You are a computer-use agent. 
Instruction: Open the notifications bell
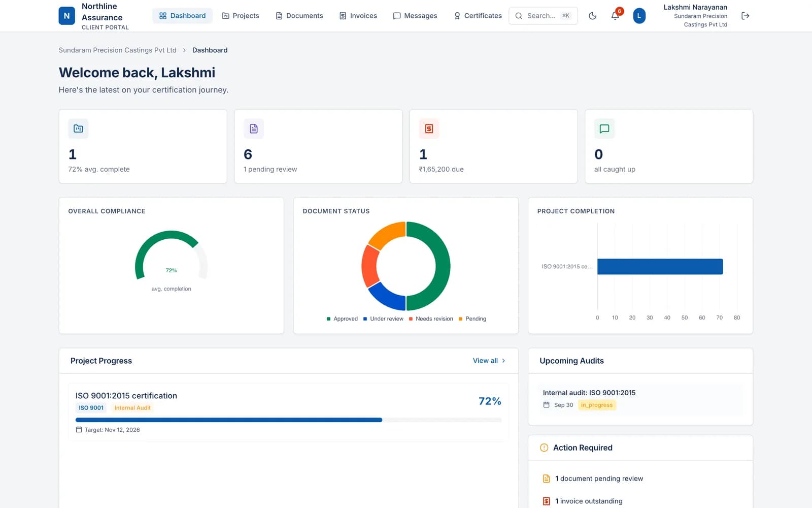pyautogui.click(x=615, y=16)
